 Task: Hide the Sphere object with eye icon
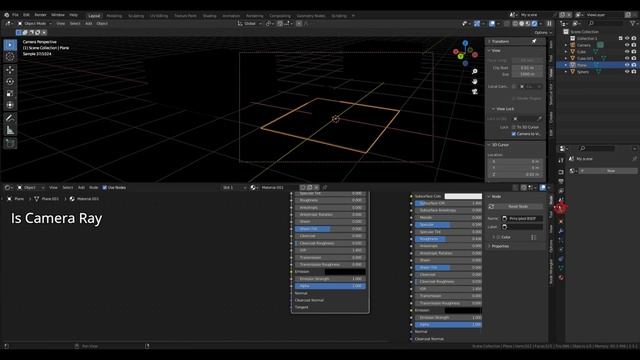click(x=627, y=72)
